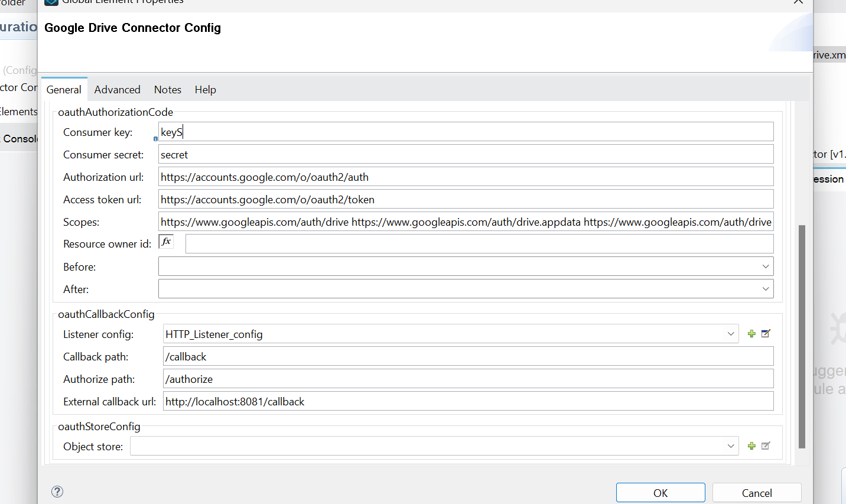
Task: Expand the Before dropdown
Action: point(765,266)
